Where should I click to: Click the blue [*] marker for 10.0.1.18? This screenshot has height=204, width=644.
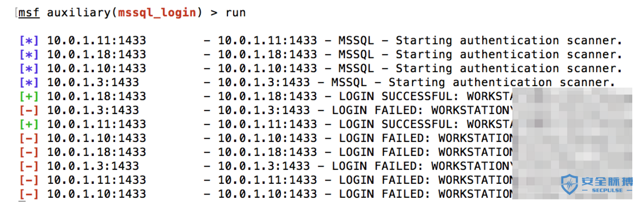tap(29, 55)
